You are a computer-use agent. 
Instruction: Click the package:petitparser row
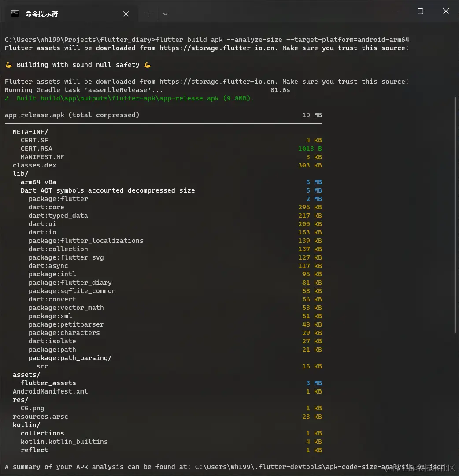pos(175,324)
